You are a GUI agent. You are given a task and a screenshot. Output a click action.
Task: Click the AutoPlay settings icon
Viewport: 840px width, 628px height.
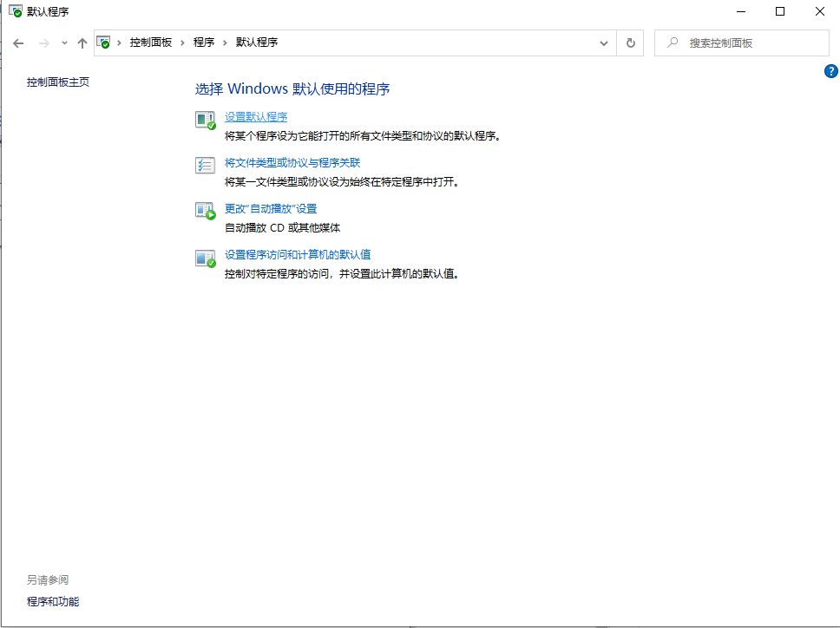[x=205, y=211]
